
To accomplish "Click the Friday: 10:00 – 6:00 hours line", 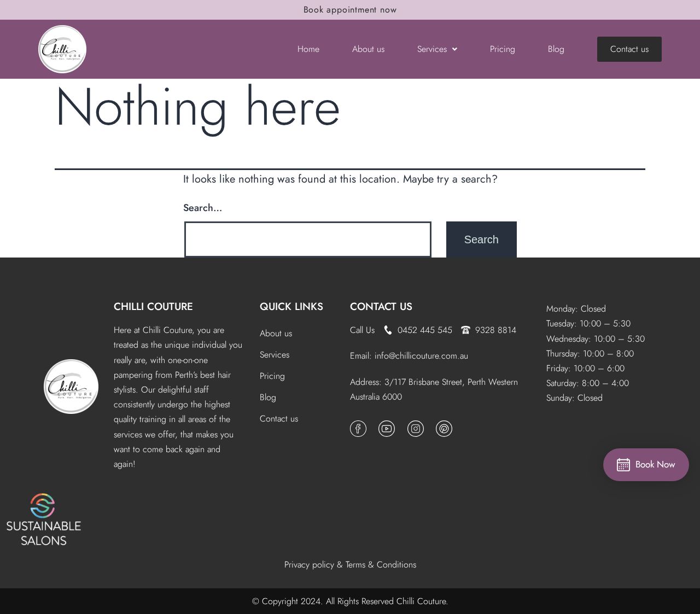I will coord(585,369).
